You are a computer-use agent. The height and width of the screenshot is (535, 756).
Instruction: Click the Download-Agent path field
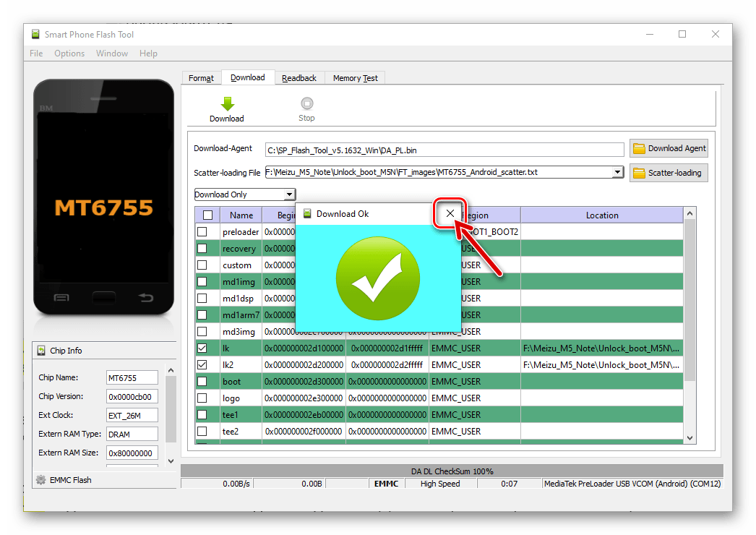[444, 150]
